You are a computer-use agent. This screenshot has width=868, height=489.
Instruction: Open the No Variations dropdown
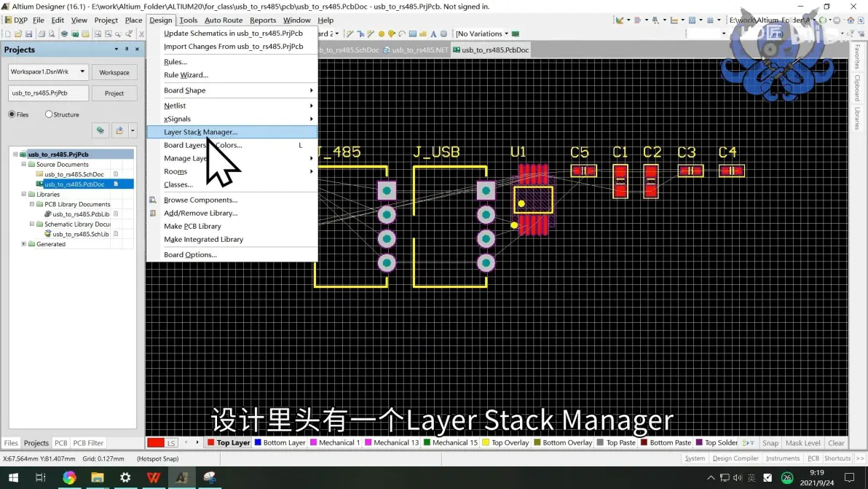(506, 34)
